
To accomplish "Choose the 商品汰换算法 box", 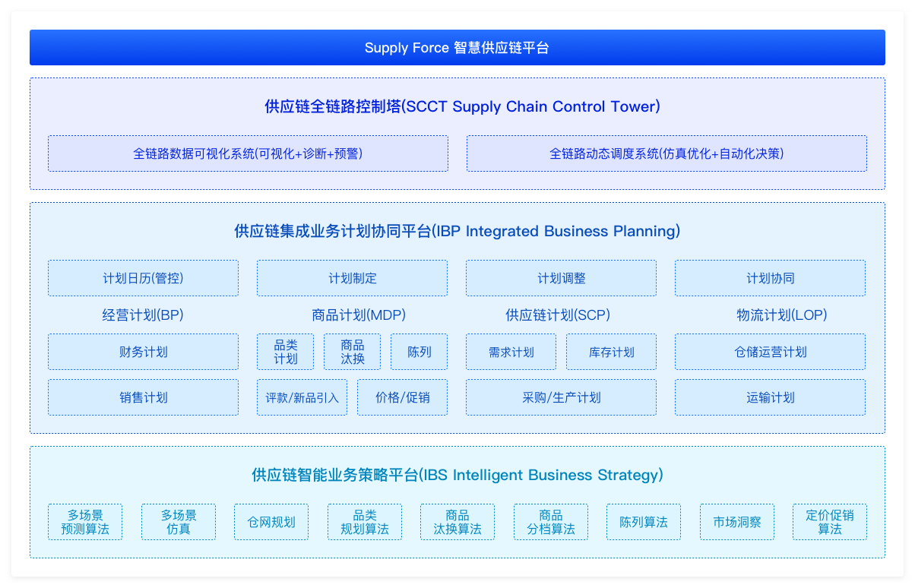I will [x=457, y=522].
